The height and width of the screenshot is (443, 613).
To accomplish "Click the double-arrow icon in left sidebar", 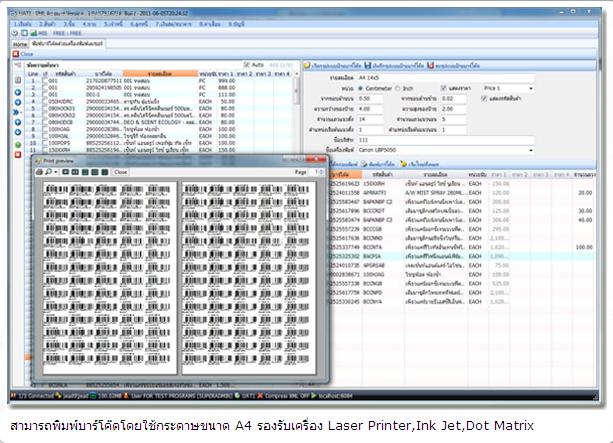I will pos(17,112).
